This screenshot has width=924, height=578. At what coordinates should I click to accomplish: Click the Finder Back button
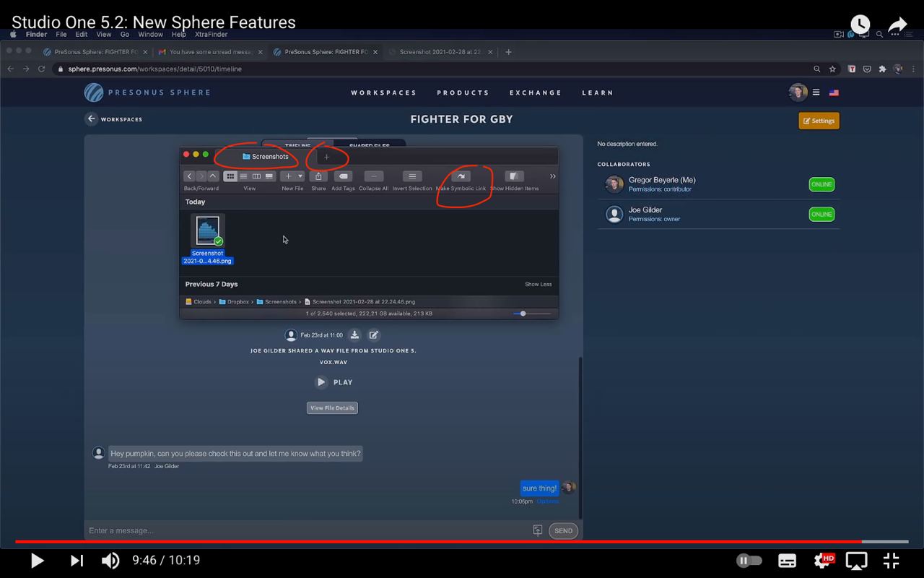point(189,176)
